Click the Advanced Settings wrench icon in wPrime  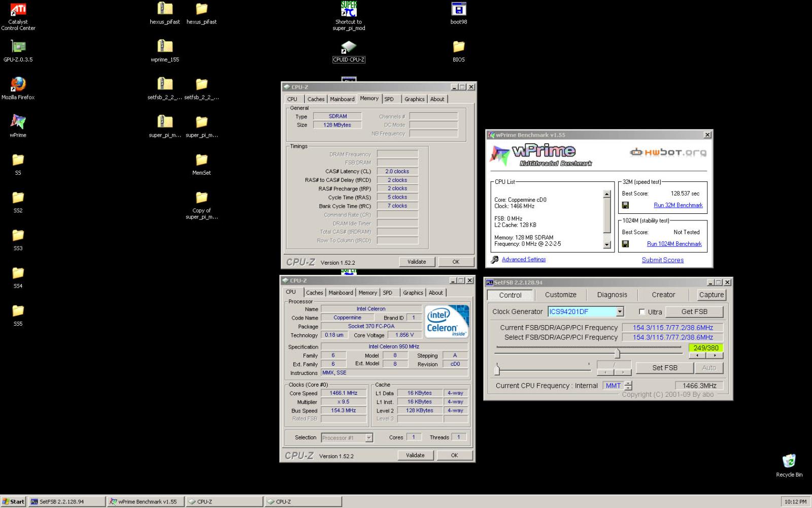[x=495, y=260]
